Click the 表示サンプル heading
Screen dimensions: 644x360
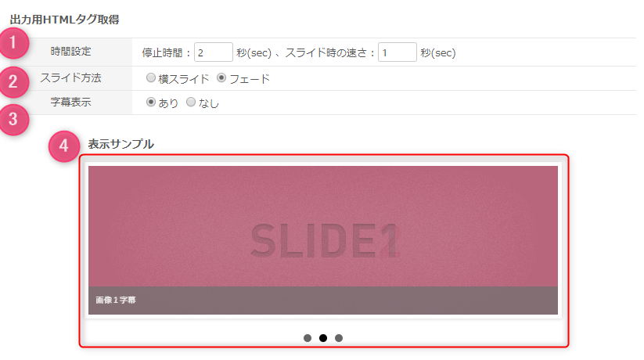pyautogui.click(x=121, y=144)
